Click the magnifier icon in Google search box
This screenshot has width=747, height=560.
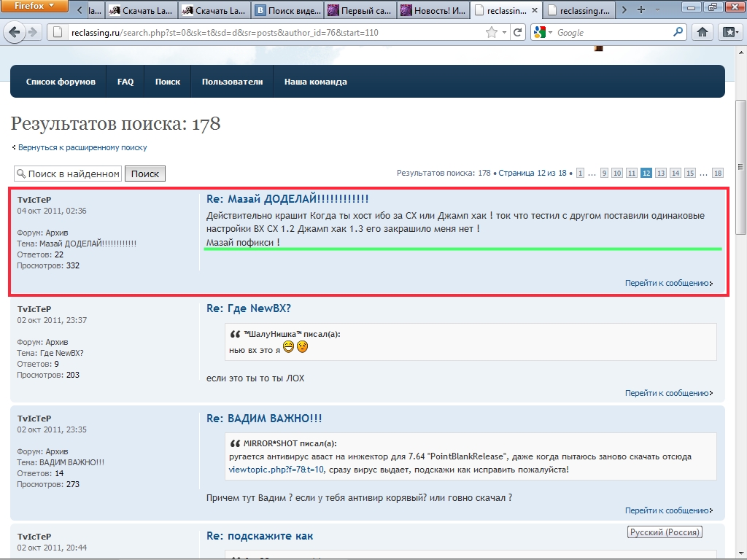678,33
